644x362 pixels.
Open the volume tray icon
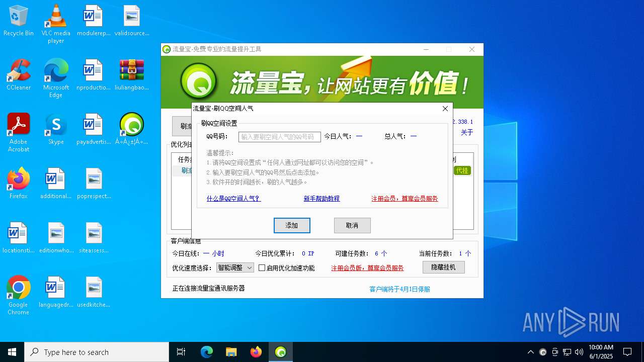(x=579, y=352)
